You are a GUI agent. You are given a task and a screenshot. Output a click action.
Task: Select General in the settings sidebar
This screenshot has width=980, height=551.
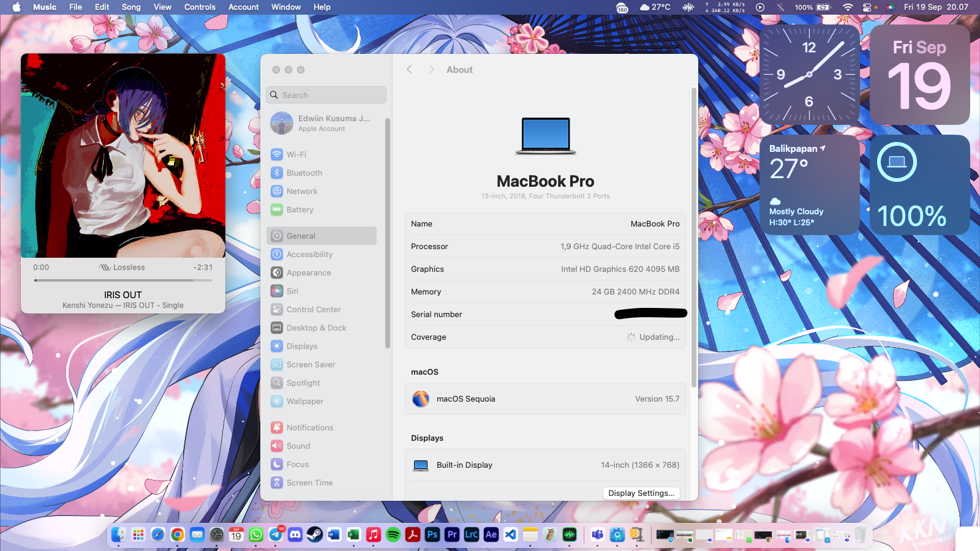pos(322,236)
